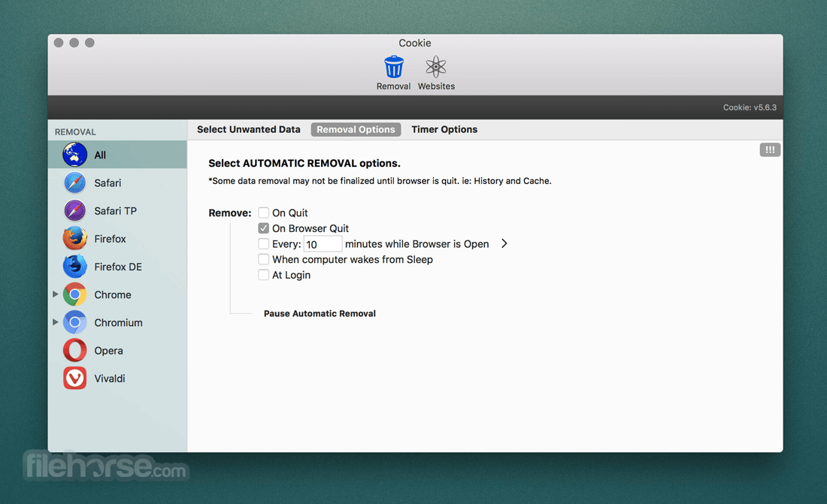827x504 pixels.
Task: Click the window close button
Action: tap(59, 43)
